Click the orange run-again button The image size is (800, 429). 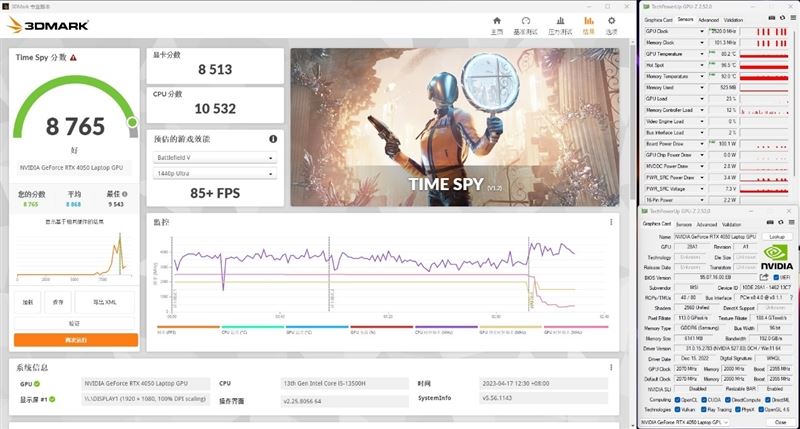76,340
